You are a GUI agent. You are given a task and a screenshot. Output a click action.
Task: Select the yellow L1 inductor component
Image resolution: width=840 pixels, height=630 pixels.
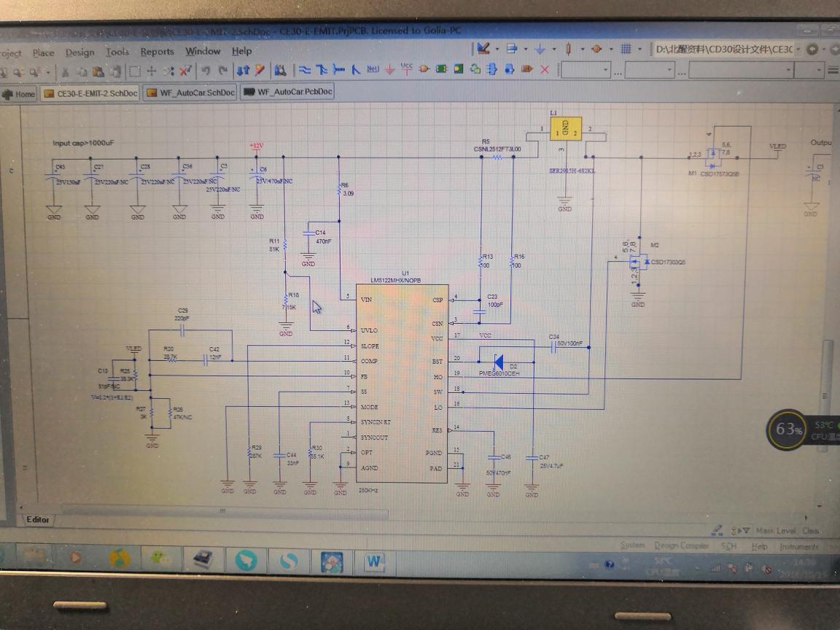click(x=566, y=128)
